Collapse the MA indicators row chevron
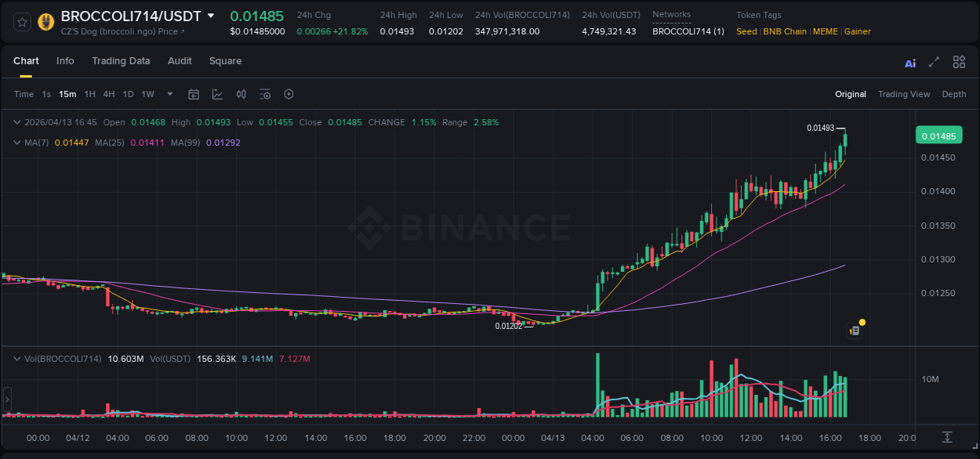The image size is (980, 459). coord(17,143)
